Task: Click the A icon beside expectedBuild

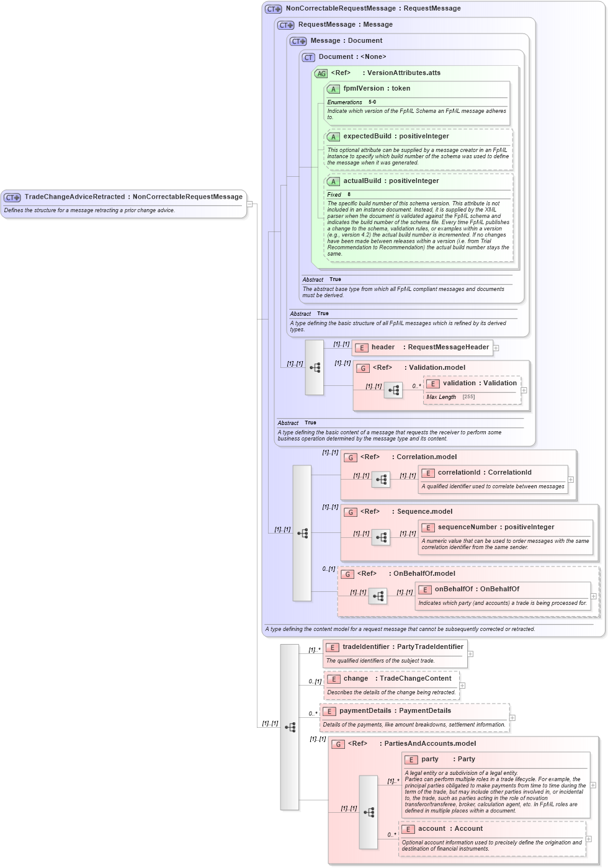Action: click(x=333, y=137)
